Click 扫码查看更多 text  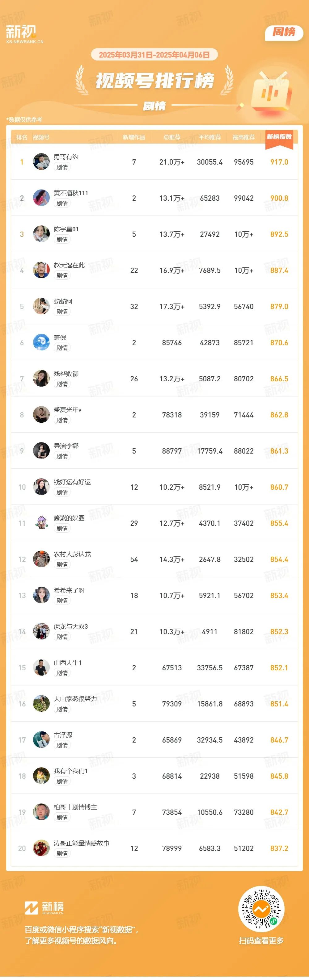(261, 940)
